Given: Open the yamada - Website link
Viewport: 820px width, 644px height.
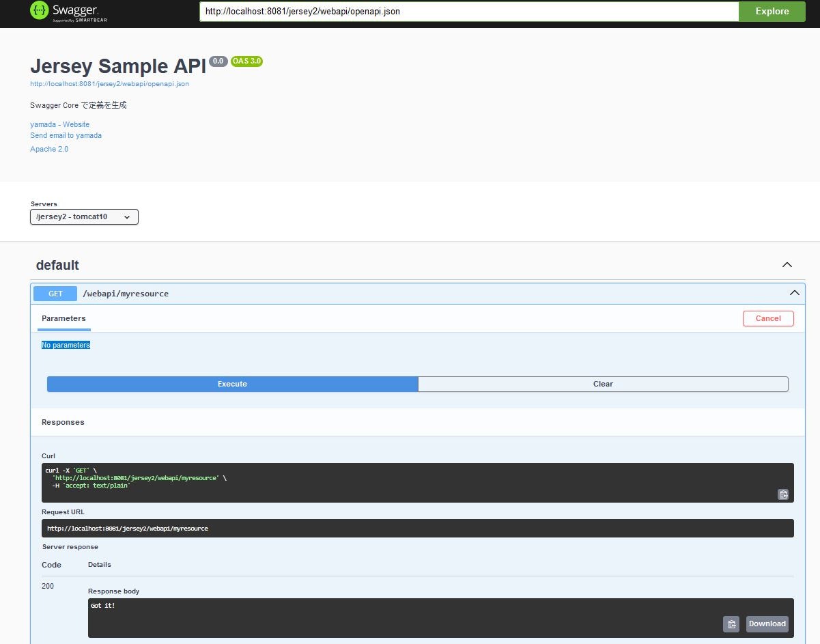Looking at the screenshot, I should (x=59, y=124).
